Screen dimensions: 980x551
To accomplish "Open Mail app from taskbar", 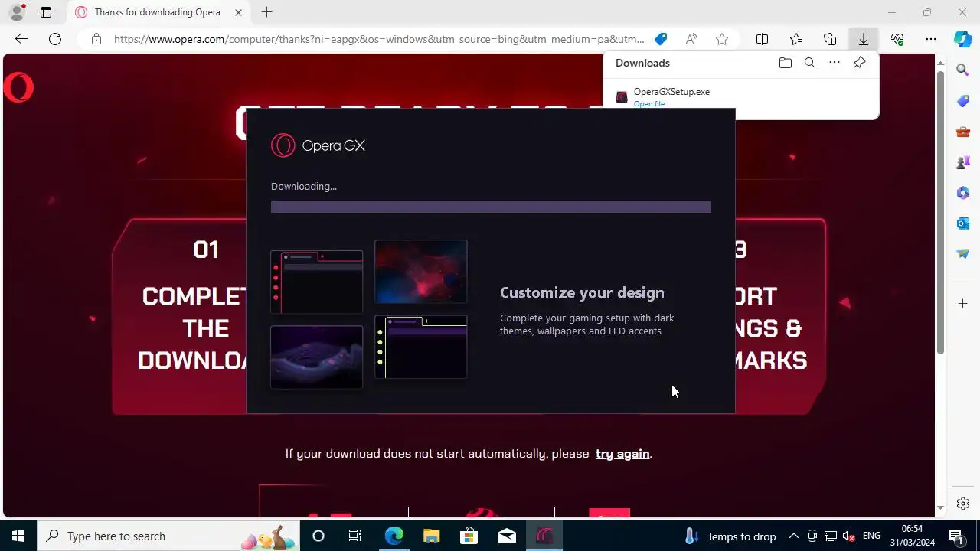I will pos(507,536).
